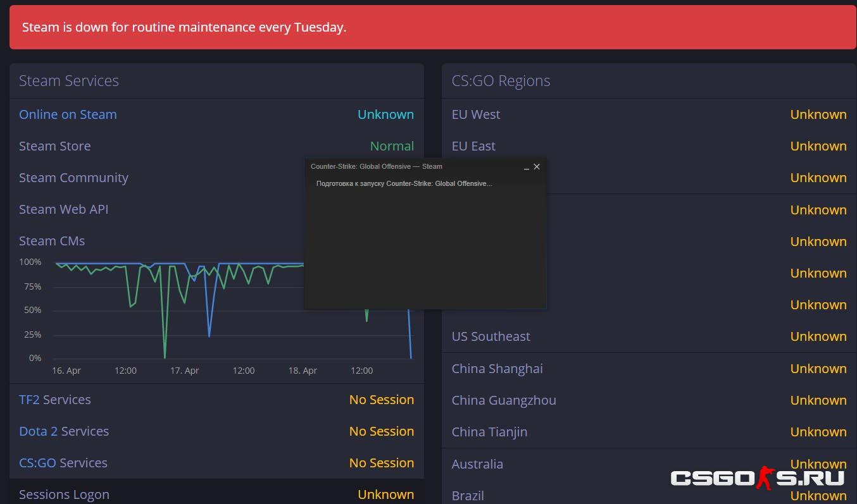Click the China Guangzhou region row
Viewport: 857px width, 504px height.
649,400
